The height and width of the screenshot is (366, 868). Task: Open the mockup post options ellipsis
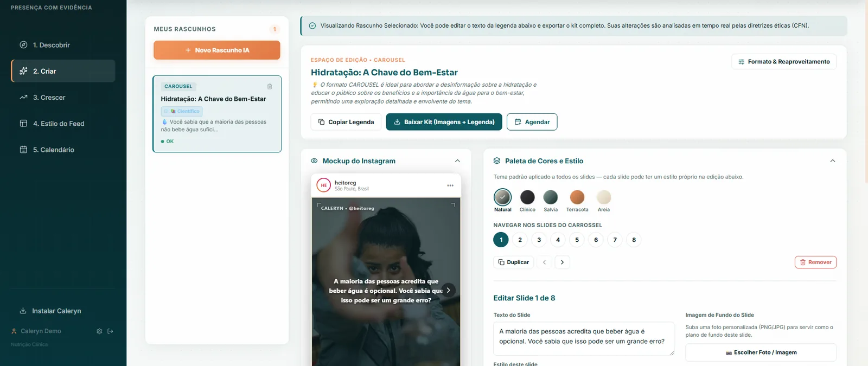pyautogui.click(x=450, y=185)
